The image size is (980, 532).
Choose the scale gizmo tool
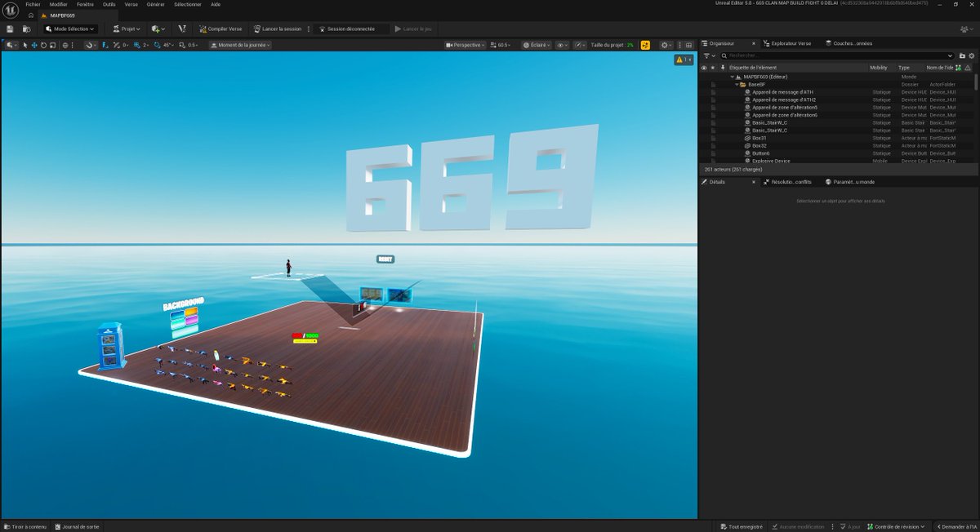click(x=52, y=45)
